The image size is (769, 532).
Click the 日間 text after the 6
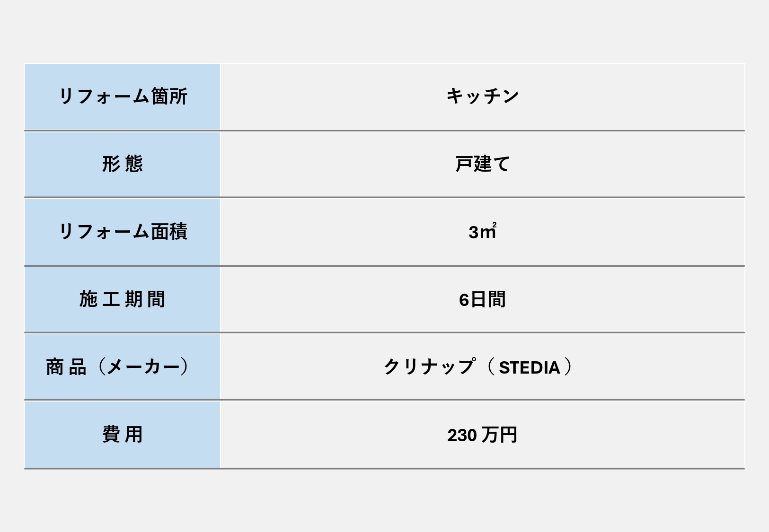[x=488, y=299]
